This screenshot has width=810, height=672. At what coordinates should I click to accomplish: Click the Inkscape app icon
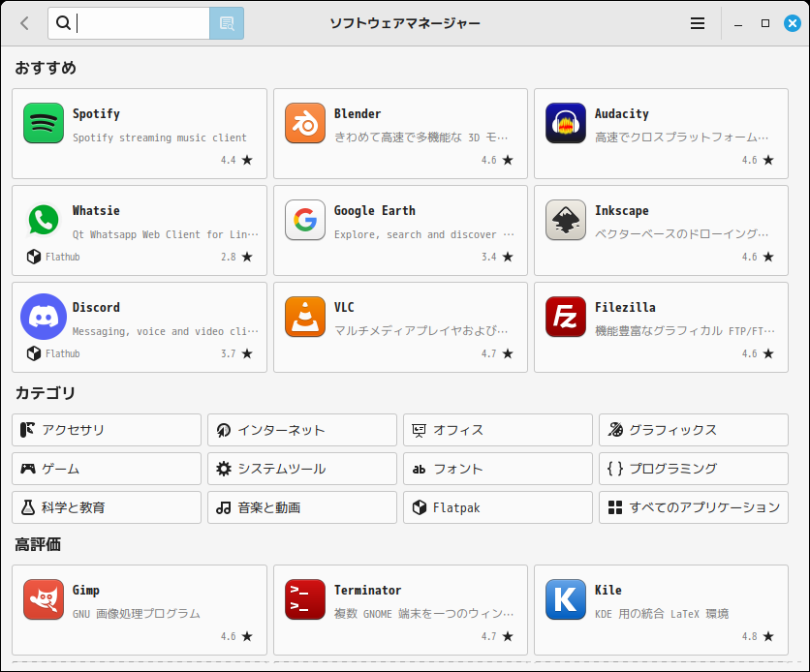click(x=566, y=220)
